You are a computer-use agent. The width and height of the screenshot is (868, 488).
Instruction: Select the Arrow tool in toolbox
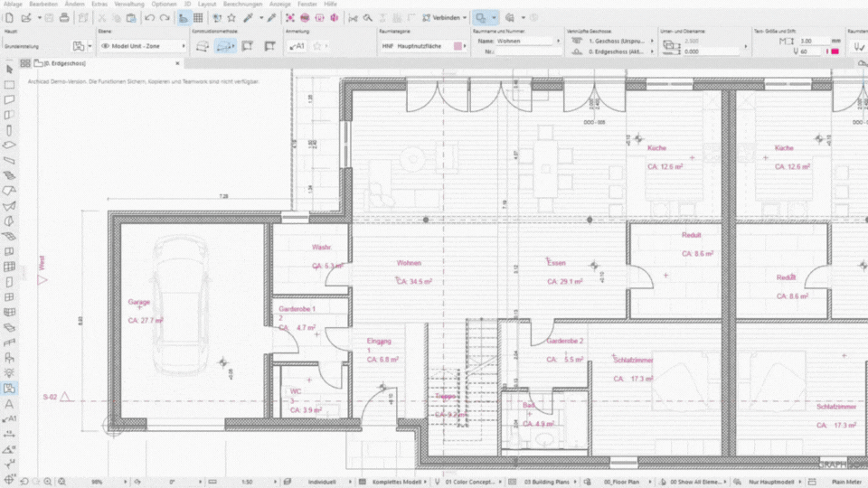point(9,70)
